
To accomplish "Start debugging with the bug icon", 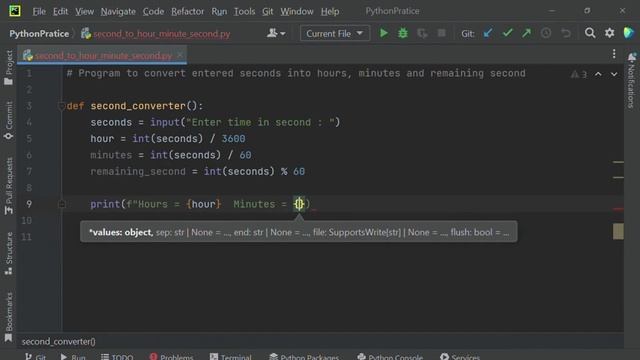I will (402, 33).
